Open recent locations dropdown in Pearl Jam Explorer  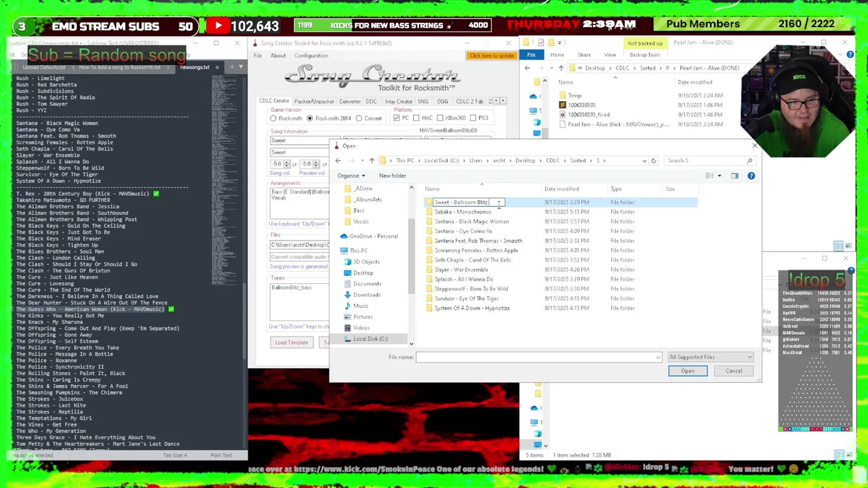tap(551, 68)
